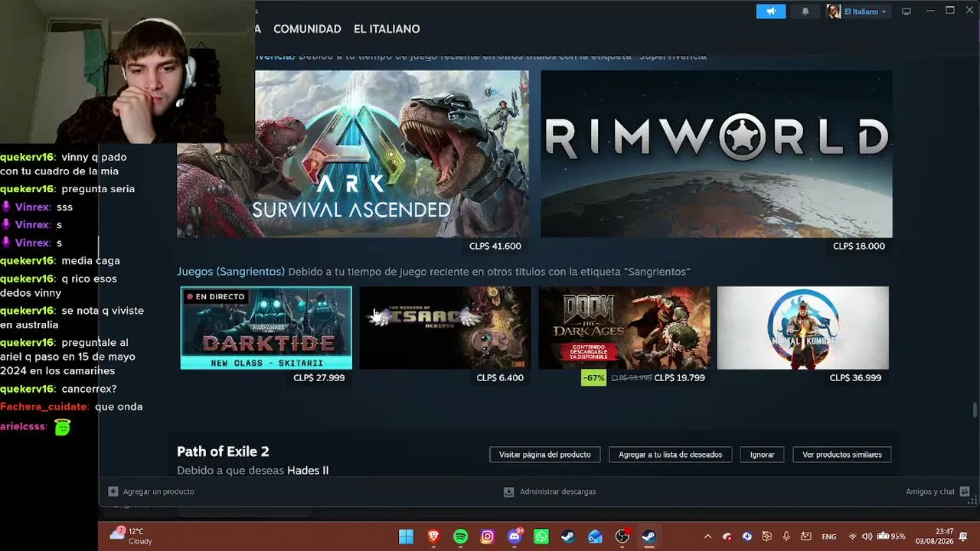Click the battery 95% indicator

point(891,536)
